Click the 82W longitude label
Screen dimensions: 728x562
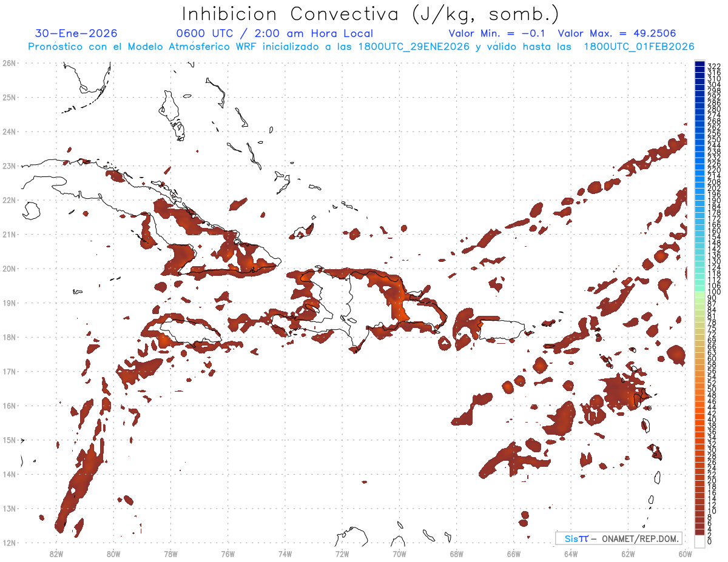pyautogui.click(x=56, y=554)
